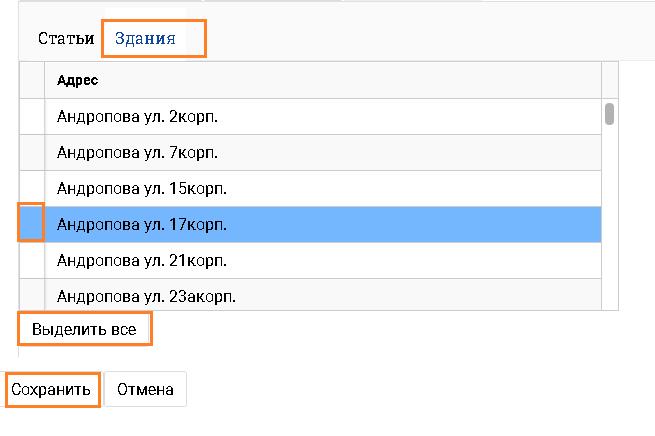Select row Андропова ул. 15корп.
Viewport: 655px width, 436px height.
pos(322,189)
